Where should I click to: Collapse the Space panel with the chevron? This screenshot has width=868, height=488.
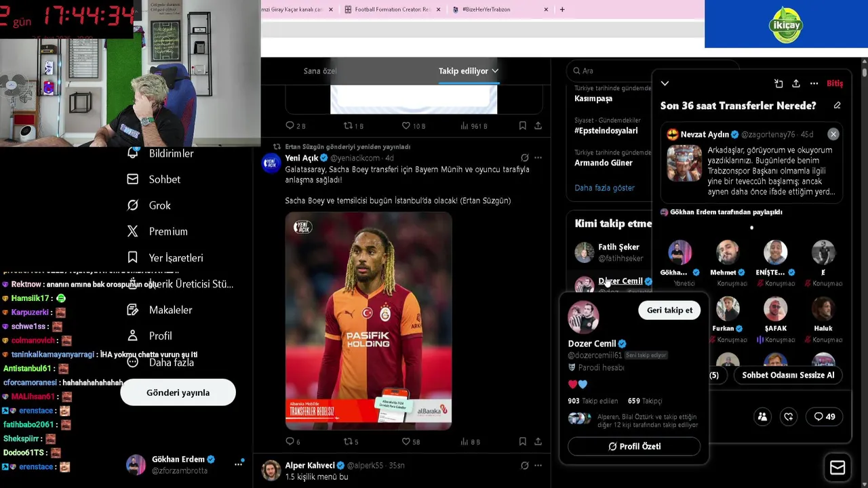click(665, 83)
